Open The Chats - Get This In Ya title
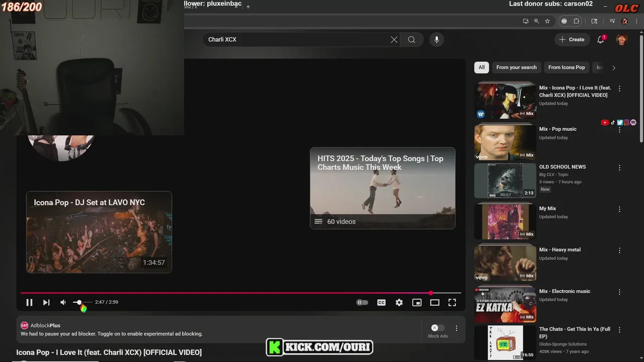The width and height of the screenshot is (644, 362). pyautogui.click(x=575, y=333)
